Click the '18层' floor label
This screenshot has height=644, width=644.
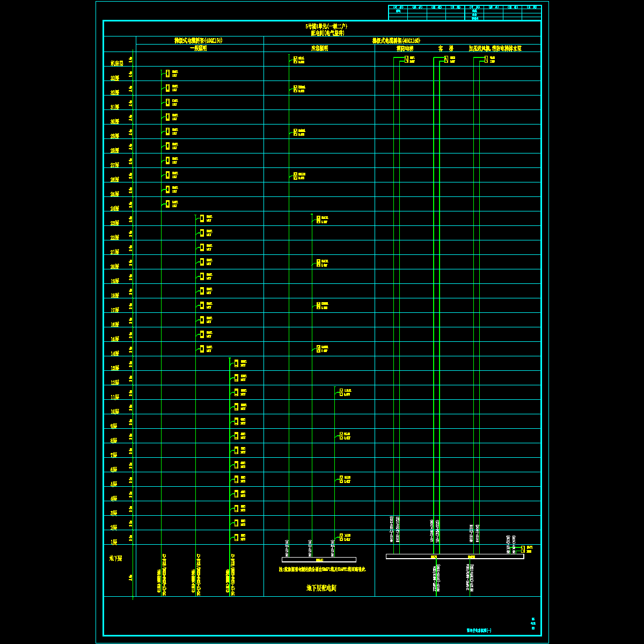(x=115, y=295)
